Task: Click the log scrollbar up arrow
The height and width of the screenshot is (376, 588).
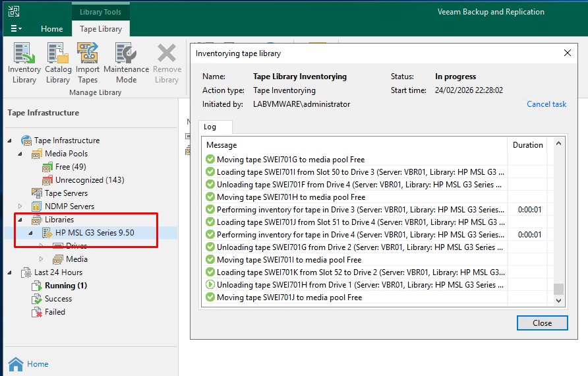Action: tap(559, 143)
